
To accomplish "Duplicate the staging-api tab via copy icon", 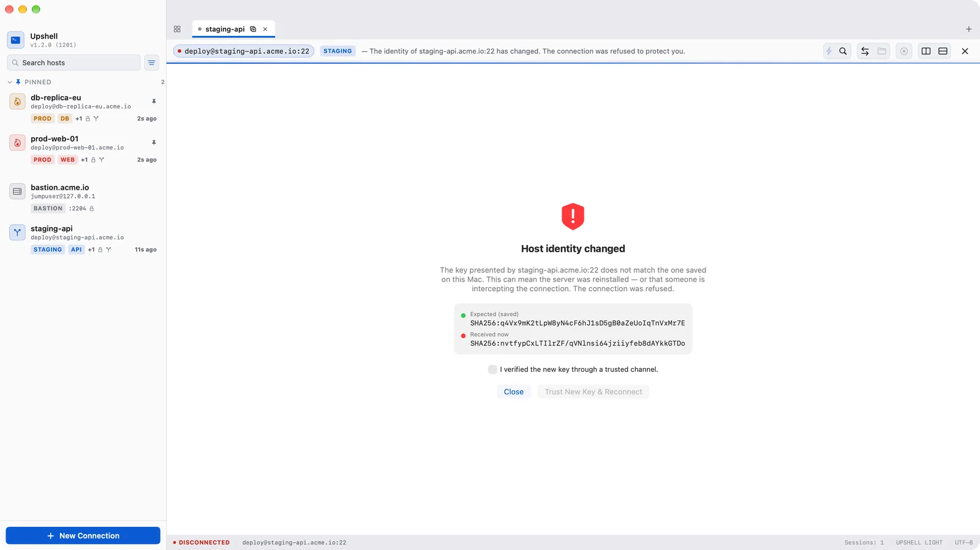I will 253,29.
